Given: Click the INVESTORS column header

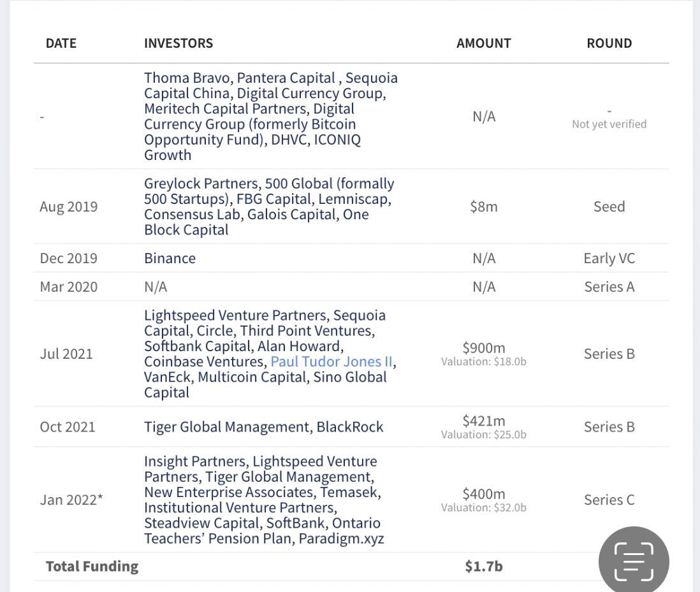Looking at the screenshot, I should (179, 43).
